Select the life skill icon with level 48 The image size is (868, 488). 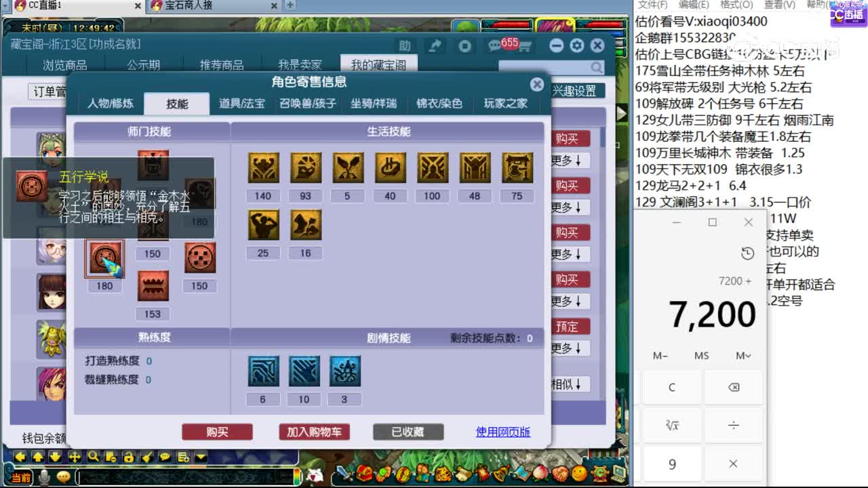pos(475,167)
